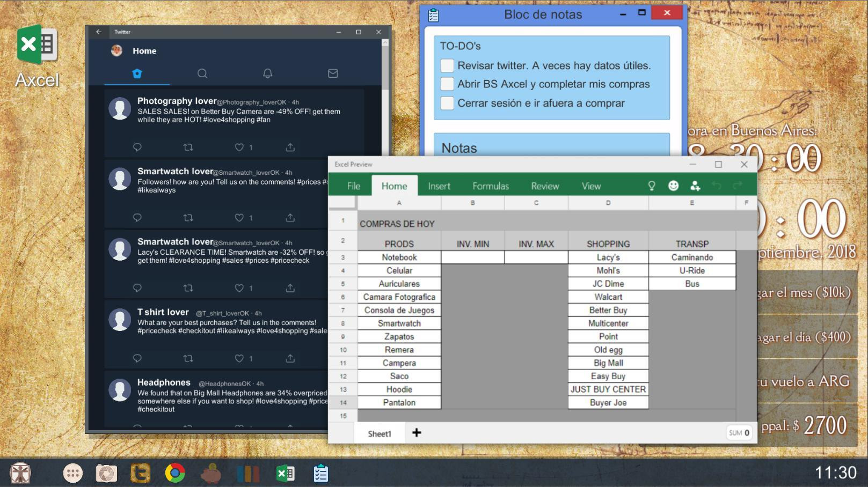Switch to Excel Formulas tab
868x487 pixels.
click(491, 186)
